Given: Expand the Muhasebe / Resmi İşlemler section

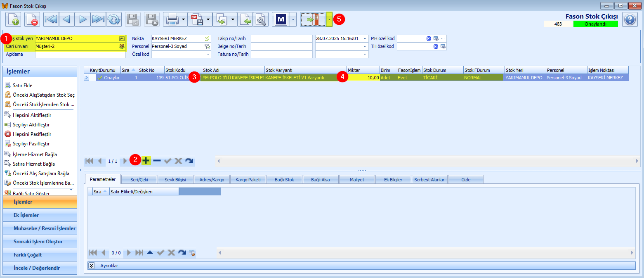Looking at the screenshot, I should pyautogui.click(x=40, y=228).
